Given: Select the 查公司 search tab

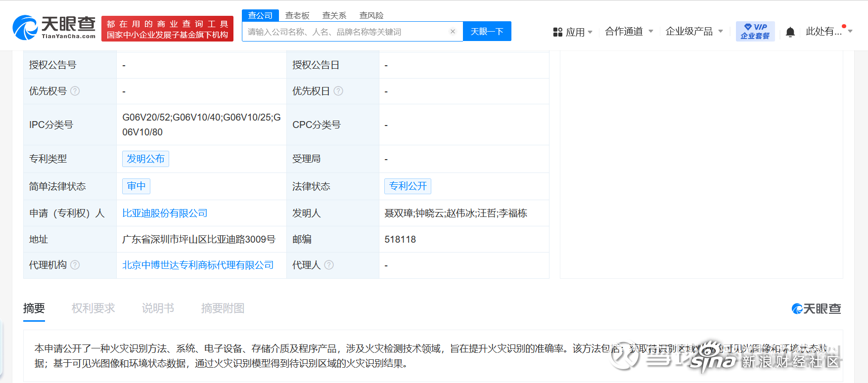Looking at the screenshot, I should click(x=260, y=15).
